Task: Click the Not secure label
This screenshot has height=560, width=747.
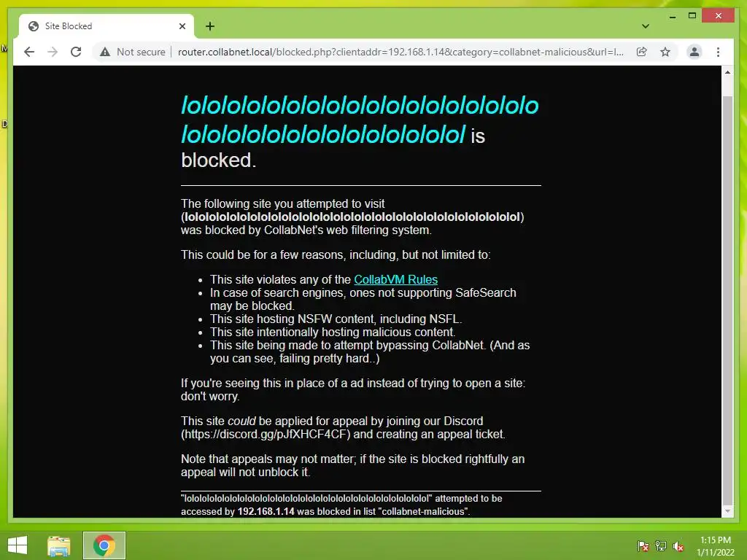Action: pos(141,52)
